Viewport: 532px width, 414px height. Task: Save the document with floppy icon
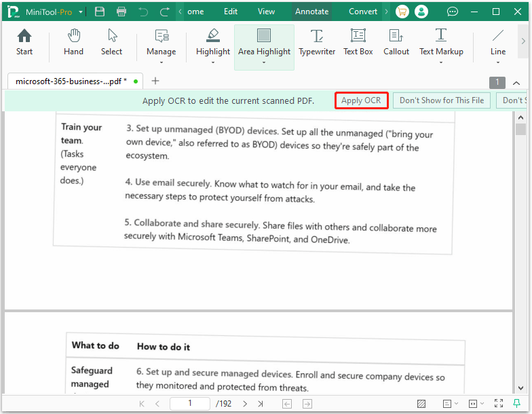pyautogui.click(x=100, y=12)
